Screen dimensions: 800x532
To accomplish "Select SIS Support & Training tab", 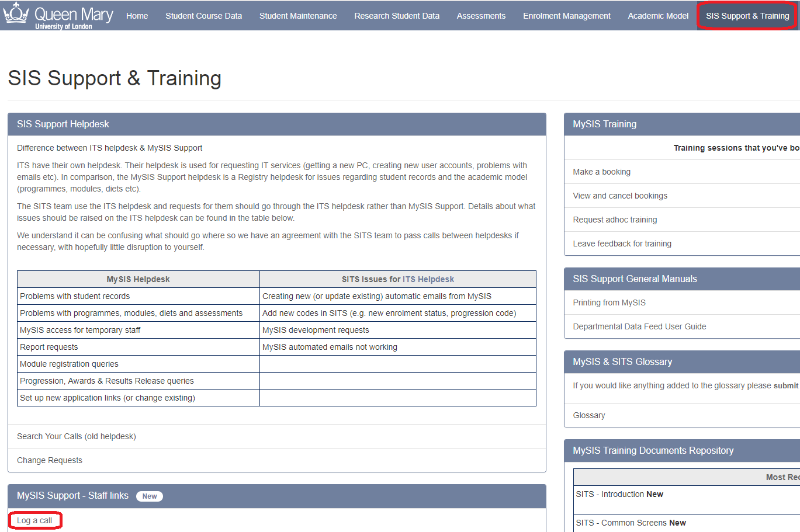I will tap(747, 16).
